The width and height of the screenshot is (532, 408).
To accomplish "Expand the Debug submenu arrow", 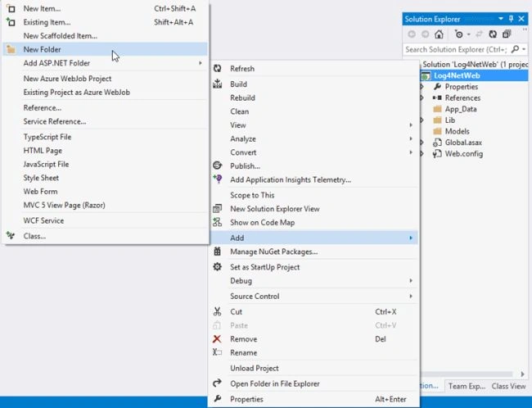I will [x=411, y=281].
